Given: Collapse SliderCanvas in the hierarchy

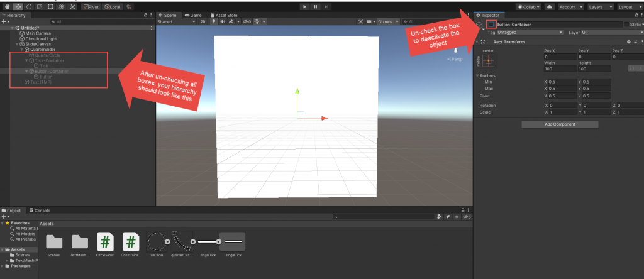Looking at the screenshot, I should pos(17,44).
